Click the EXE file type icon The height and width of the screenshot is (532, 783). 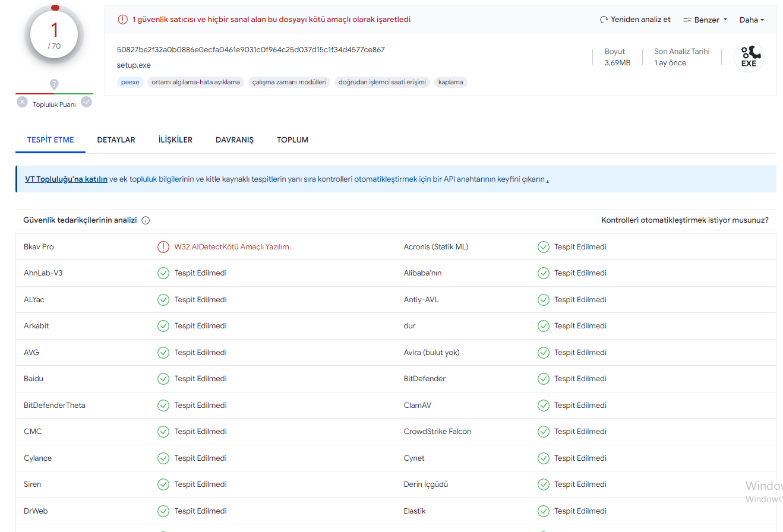coord(749,58)
